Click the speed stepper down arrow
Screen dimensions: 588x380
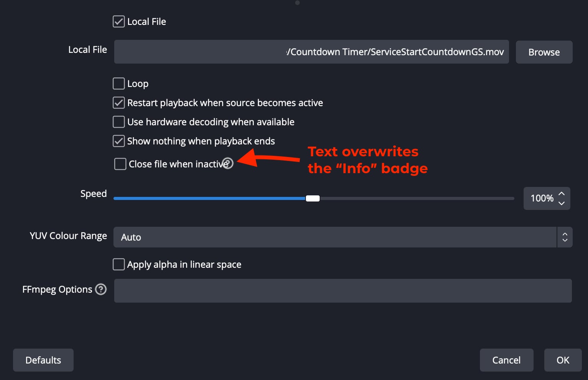(x=562, y=203)
